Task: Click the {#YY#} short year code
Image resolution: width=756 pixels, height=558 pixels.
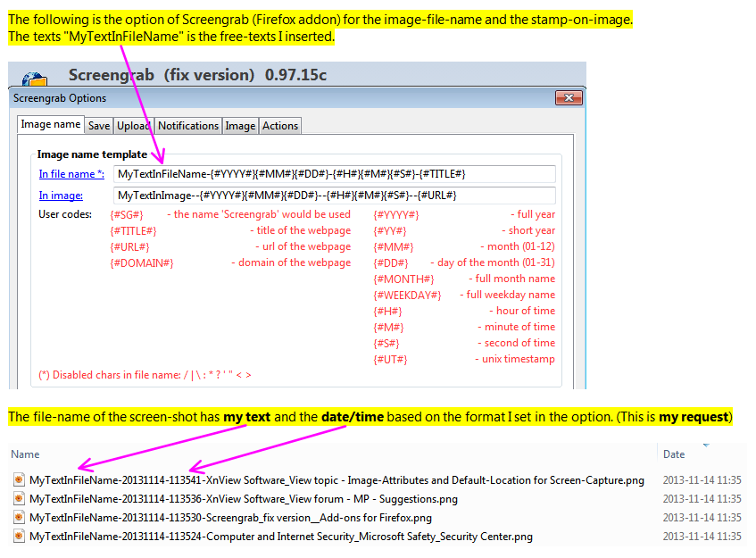Action: 389,231
